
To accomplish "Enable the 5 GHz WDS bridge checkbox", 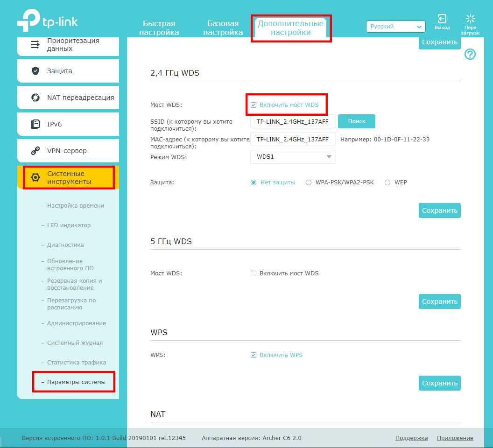I will [254, 273].
